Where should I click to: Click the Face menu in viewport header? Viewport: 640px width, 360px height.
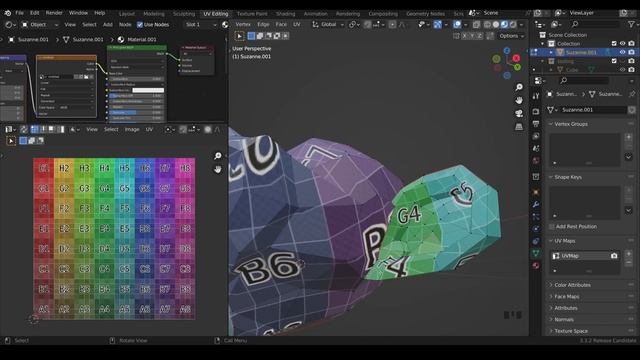click(281, 24)
